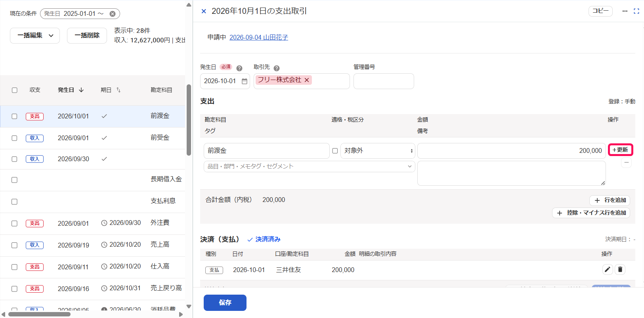Check the 長期借入金 row checkbox
Screen dimensions: 644x318
click(x=15, y=180)
